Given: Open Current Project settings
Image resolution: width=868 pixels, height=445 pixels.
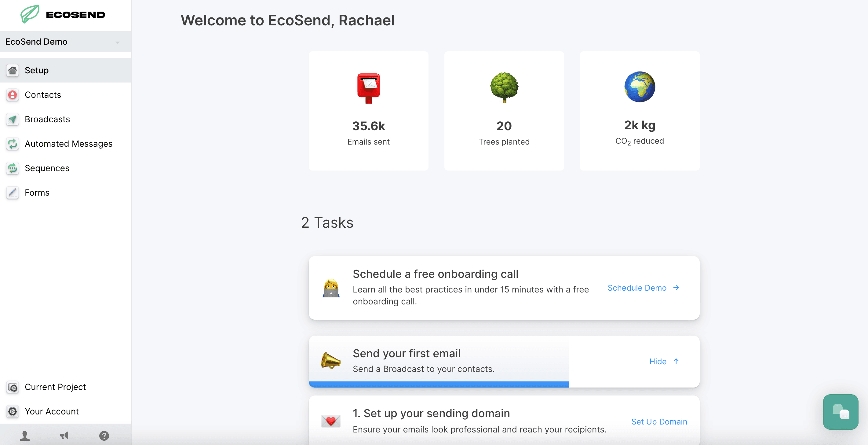Looking at the screenshot, I should [x=55, y=387].
